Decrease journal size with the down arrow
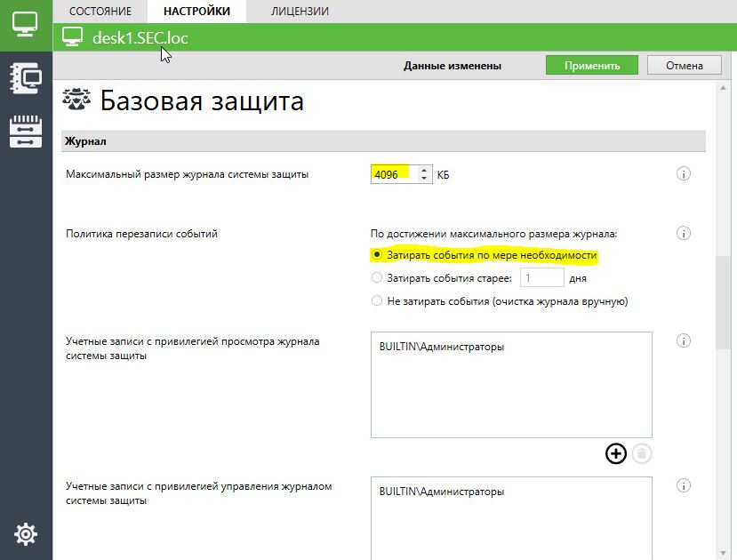Screen dimensions: 737x560 point(424,179)
